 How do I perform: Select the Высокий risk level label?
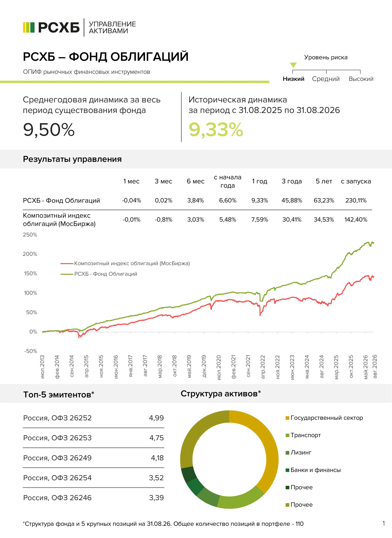[x=361, y=79]
